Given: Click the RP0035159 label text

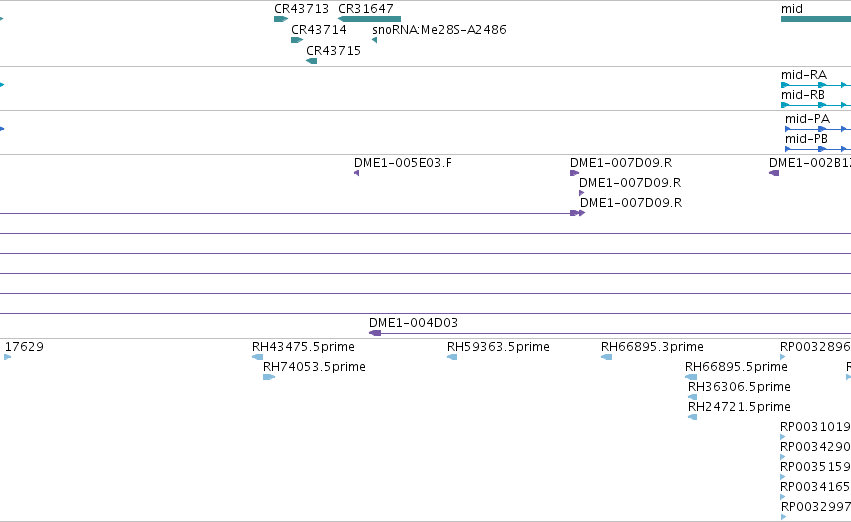Looking at the screenshot, I should (x=815, y=467).
